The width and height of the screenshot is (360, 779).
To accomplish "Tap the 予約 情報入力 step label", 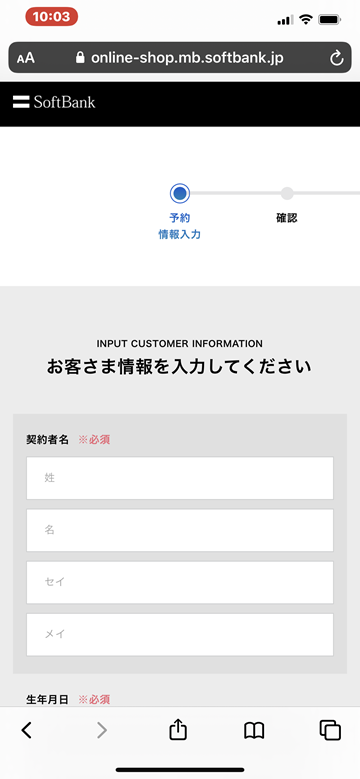I will pyautogui.click(x=180, y=227).
